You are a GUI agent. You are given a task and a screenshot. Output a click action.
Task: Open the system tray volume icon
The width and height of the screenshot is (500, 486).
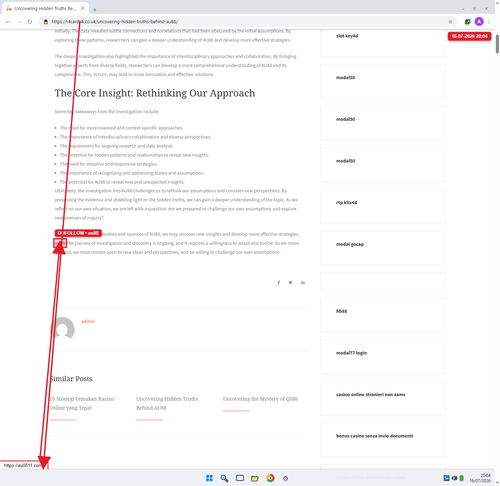point(454,478)
